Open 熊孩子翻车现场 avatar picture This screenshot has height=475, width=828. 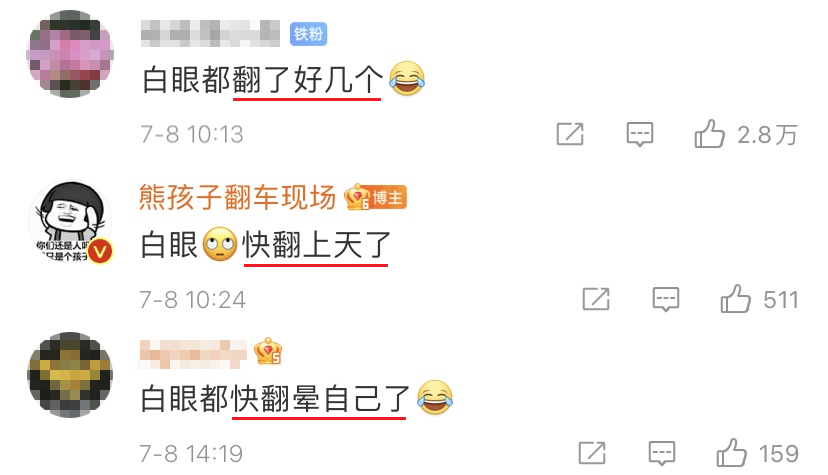point(70,222)
